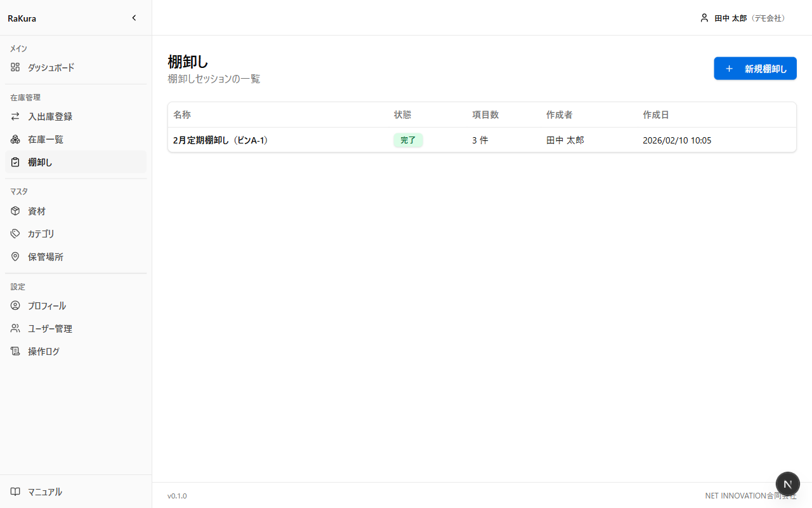
Task: Open the マニュアル link
Action: (75, 492)
